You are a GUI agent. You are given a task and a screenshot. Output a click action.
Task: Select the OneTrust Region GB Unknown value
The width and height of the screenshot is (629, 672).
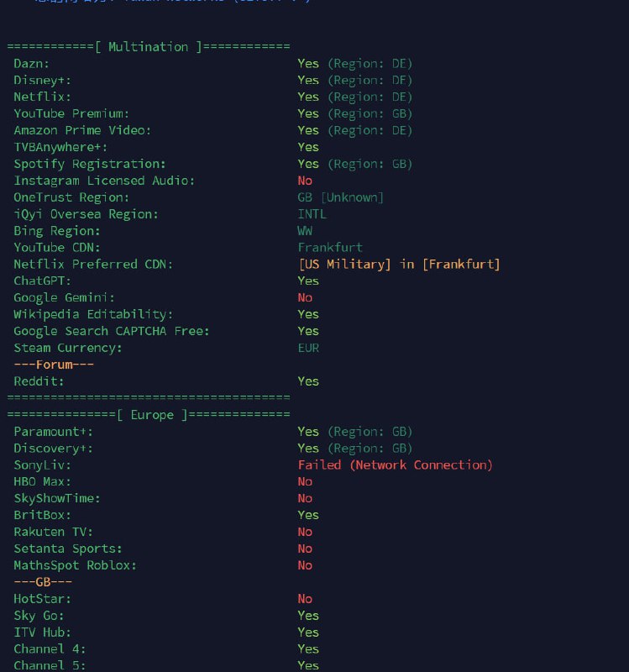(x=340, y=197)
